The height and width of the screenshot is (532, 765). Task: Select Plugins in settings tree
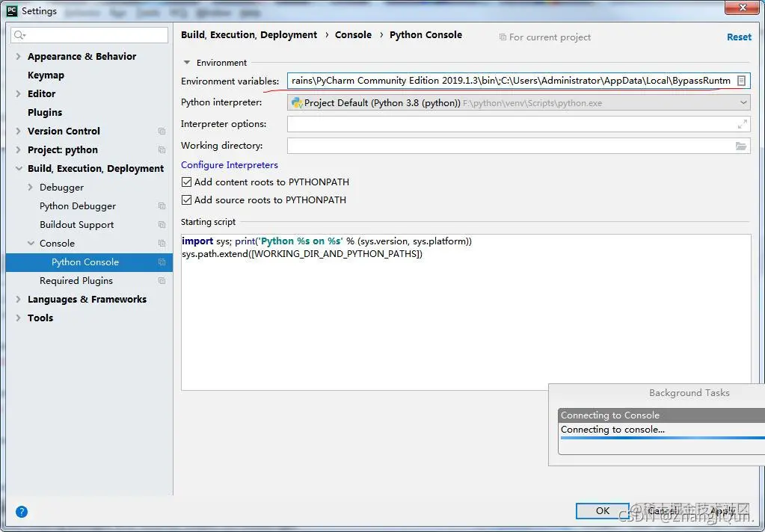pyautogui.click(x=45, y=113)
